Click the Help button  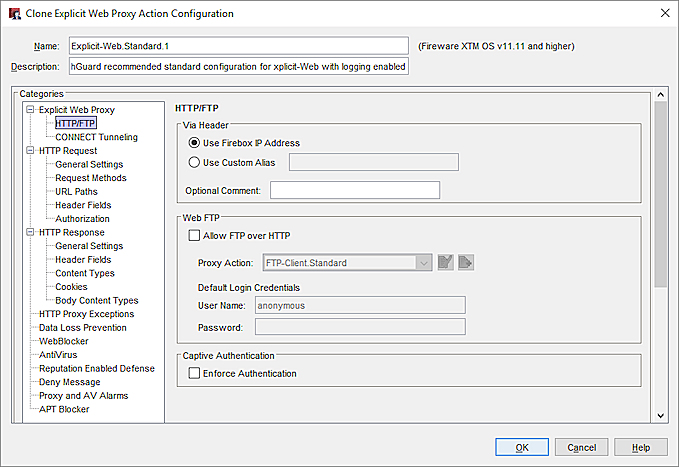(641, 447)
